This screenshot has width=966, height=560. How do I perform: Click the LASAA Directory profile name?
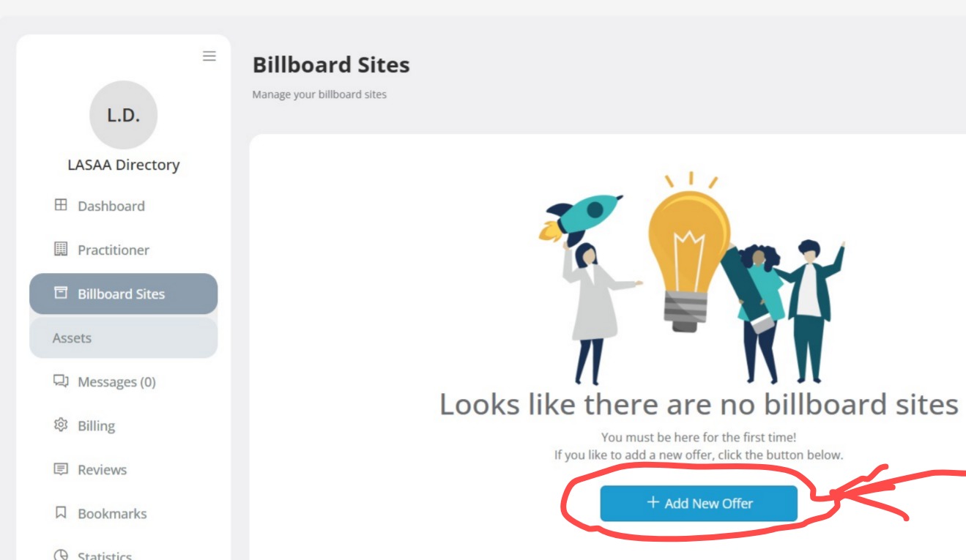tap(123, 165)
